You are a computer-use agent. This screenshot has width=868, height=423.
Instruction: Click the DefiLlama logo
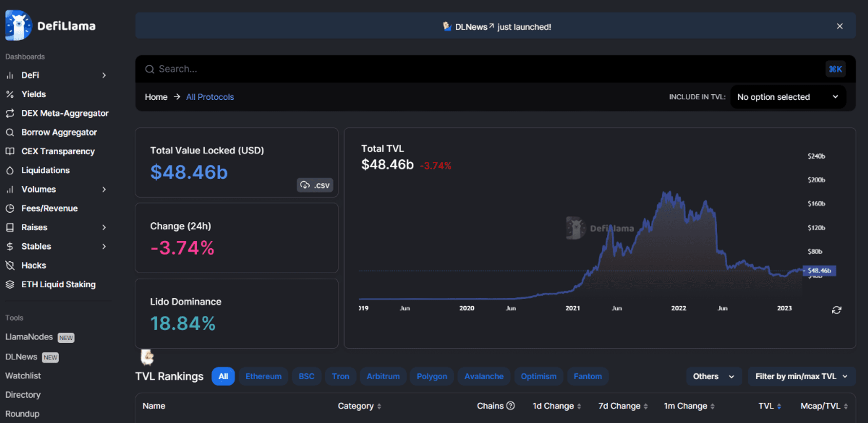pyautogui.click(x=50, y=26)
